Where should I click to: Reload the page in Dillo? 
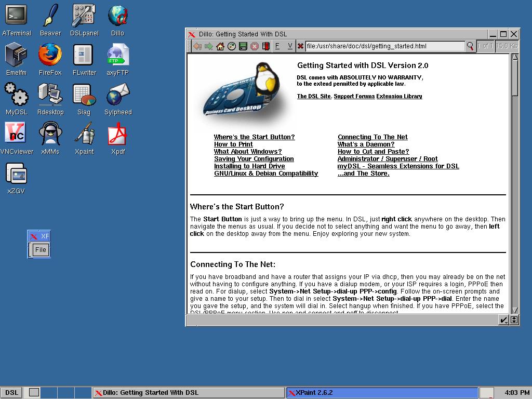pyautogui.click(x=232, y=46)
